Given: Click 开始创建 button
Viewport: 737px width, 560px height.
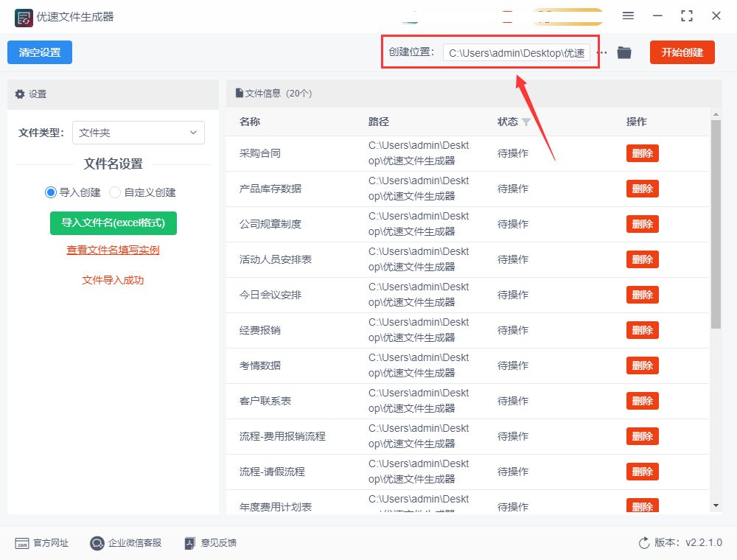Looking at the screenshot, I should [682, 52].
